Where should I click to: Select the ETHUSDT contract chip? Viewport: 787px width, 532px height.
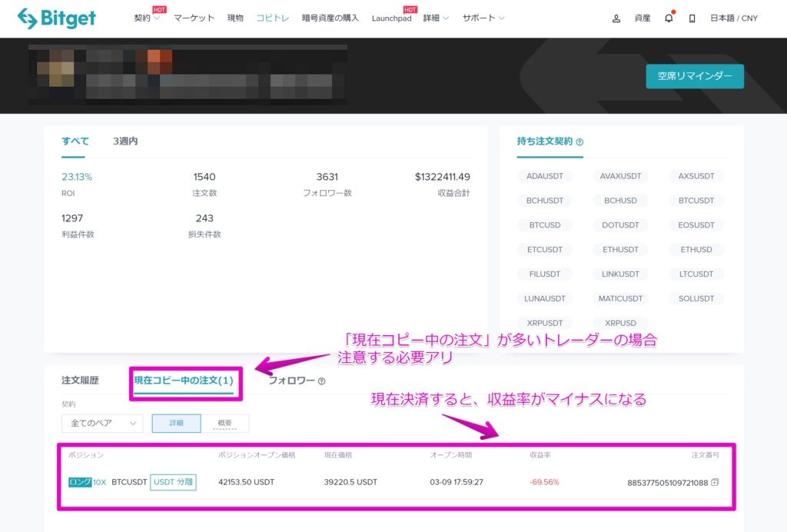[x=620, y=250]
